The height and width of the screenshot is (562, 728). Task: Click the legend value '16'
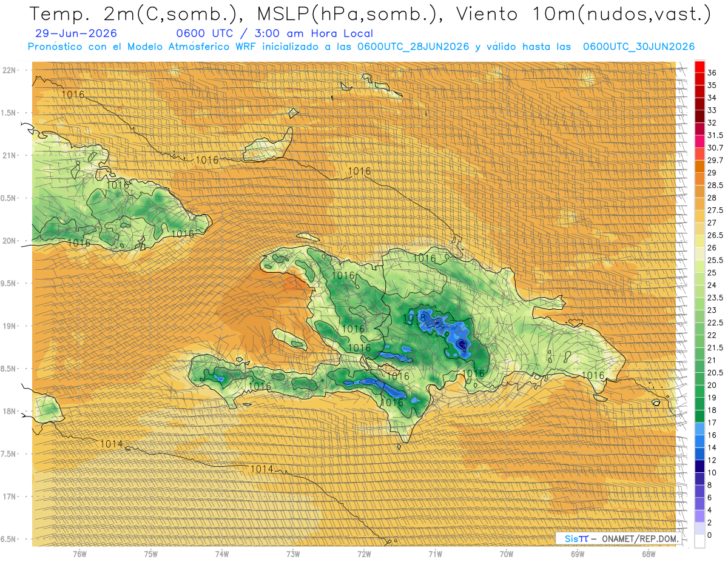pyautogui.click(x=712, y=435)
